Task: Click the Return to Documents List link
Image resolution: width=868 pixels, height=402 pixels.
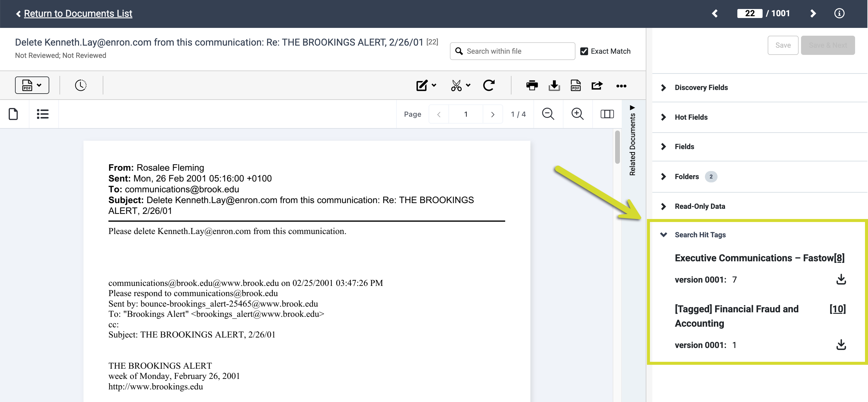Action: [x=78, y=13]
